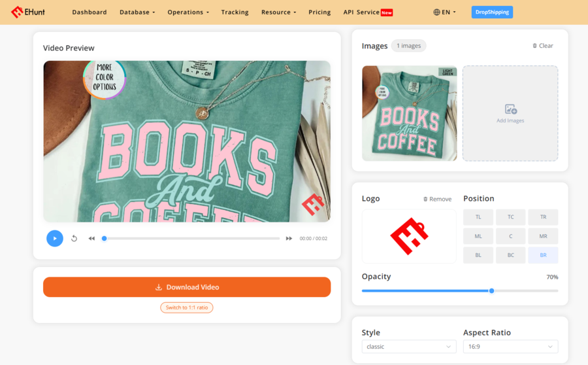Open the Tracking page
Screen dimensions: 588x365
(235, 12)
